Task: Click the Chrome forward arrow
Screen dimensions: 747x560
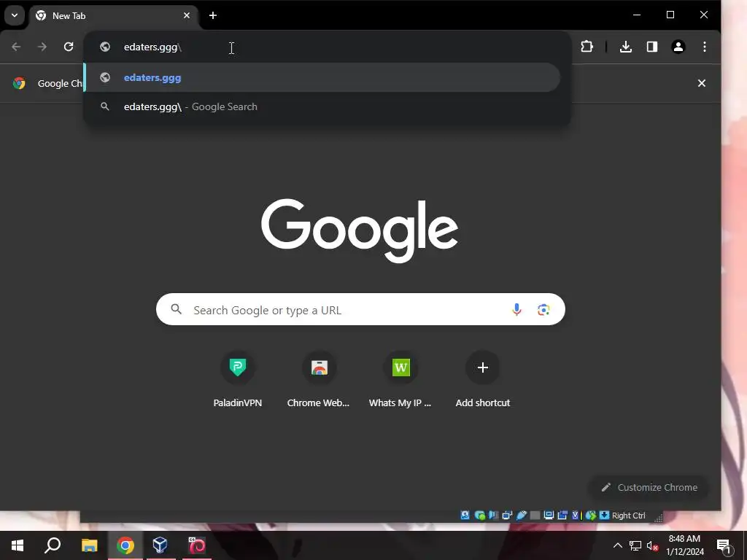Action: point(42,47)
